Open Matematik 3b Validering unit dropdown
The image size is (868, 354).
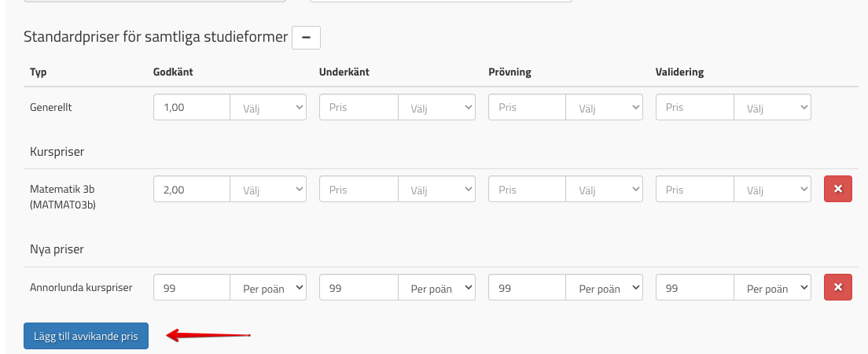point(772,190)
